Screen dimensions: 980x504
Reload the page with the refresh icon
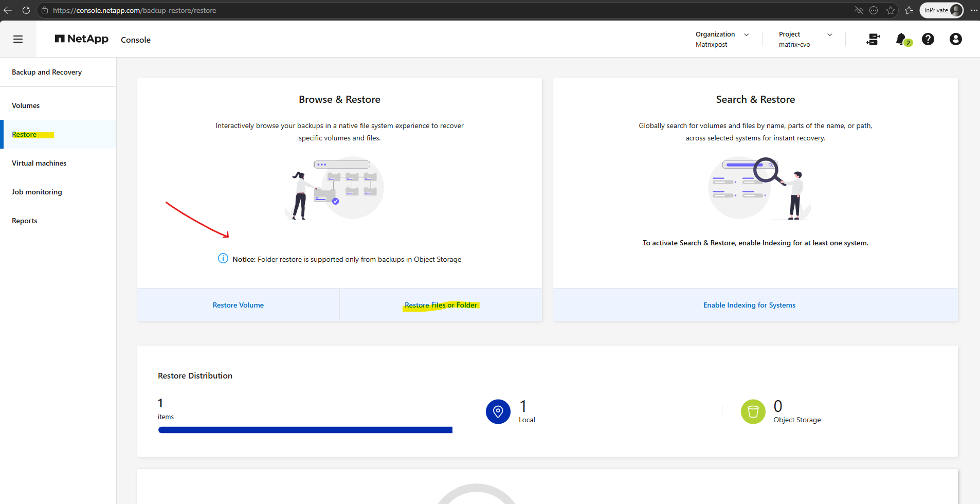coord(26,10)
